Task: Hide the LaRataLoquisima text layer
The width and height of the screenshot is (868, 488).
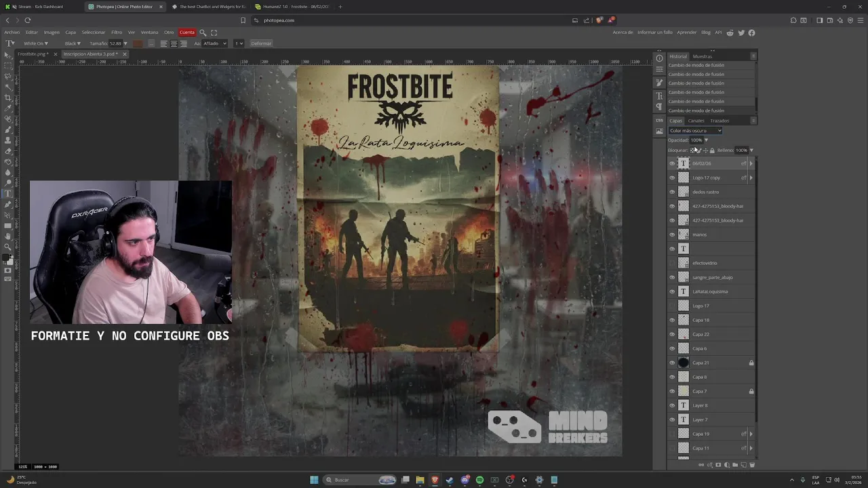Action: [x=672, y=291]
